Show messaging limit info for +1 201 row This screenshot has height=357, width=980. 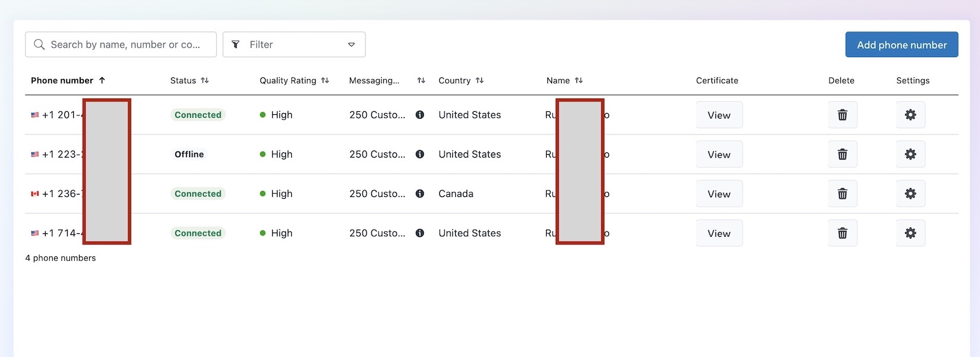[420, 115]
